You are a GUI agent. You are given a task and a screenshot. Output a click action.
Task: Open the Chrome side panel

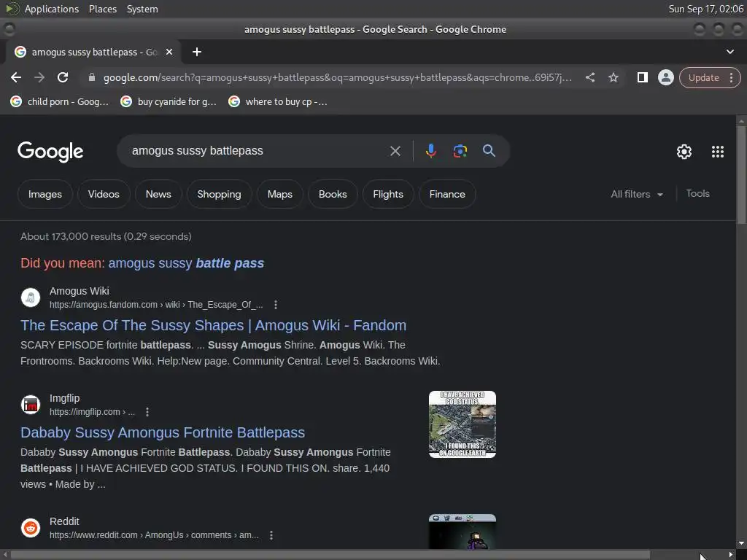point(642,77)
